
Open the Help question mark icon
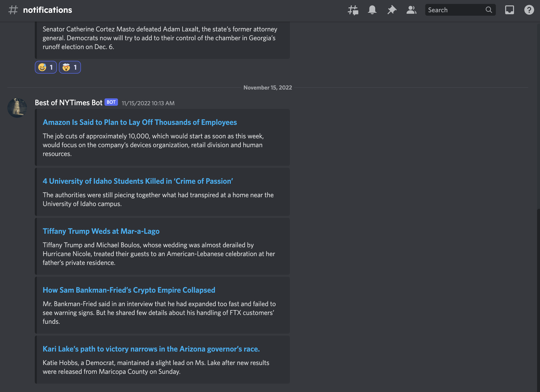pos(529,10)
